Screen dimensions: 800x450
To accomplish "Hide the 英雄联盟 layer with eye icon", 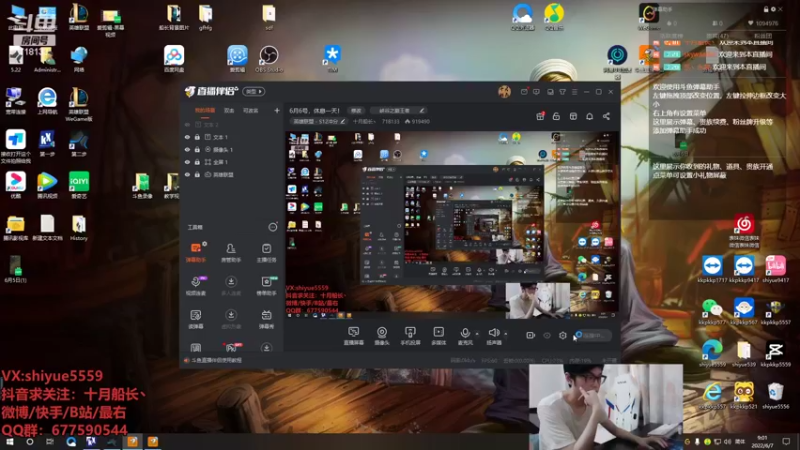I will (x=187, y=174).
